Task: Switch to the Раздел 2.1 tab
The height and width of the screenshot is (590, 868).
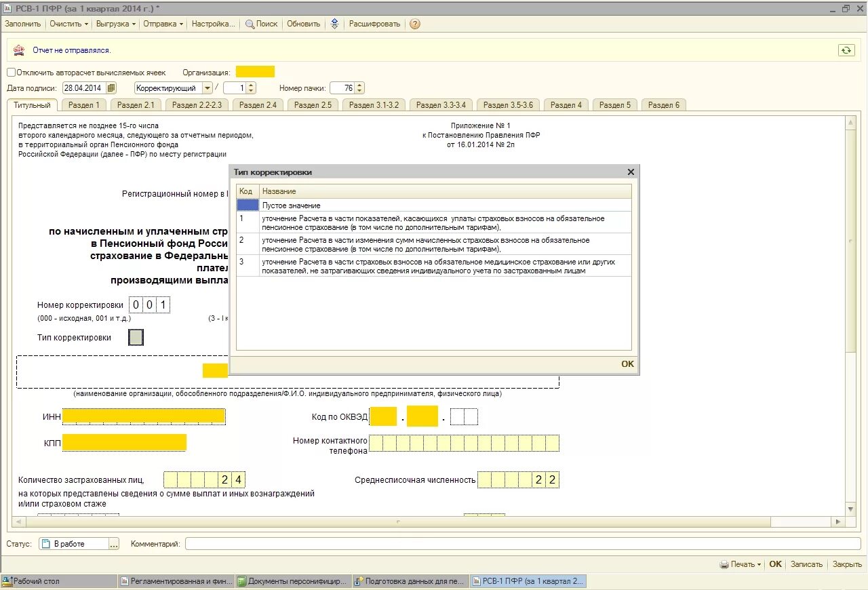Action: pyautogui.click(x=136, y=105)
